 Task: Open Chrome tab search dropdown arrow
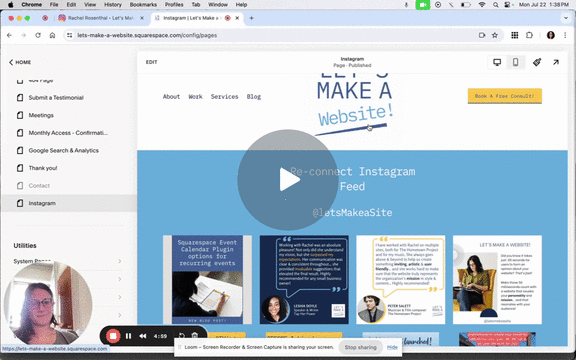pyautogui.click(x=566, y=18)
